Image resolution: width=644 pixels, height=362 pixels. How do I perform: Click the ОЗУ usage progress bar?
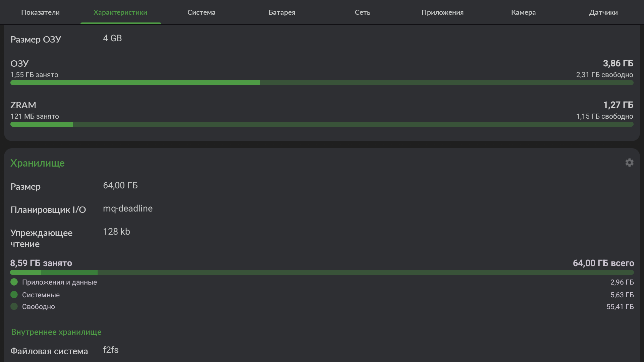(x=322, y=83)
